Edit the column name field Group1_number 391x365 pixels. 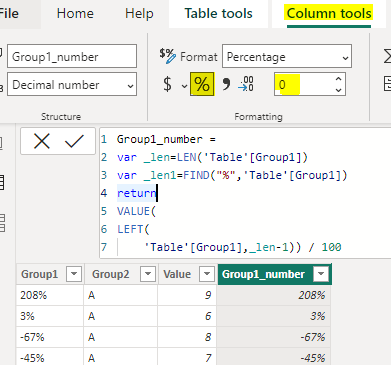click(72, 56)
